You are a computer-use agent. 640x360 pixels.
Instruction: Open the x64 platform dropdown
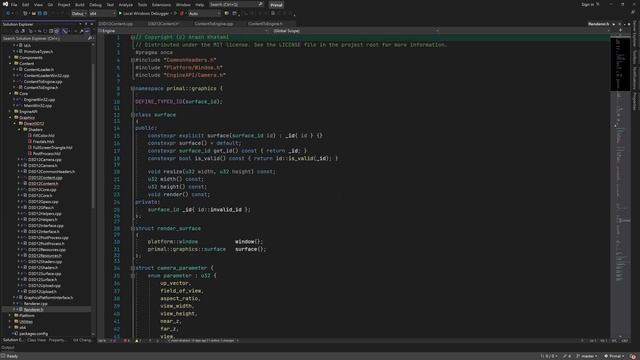click(102, 13)
